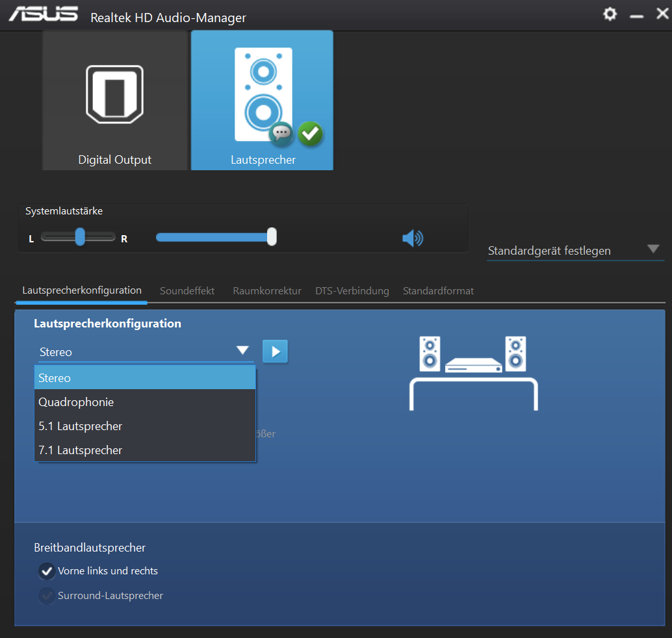Choose 5.1 Lautsprecher from the list
Viewport: 672px width, 638px height.
point(145,426)
